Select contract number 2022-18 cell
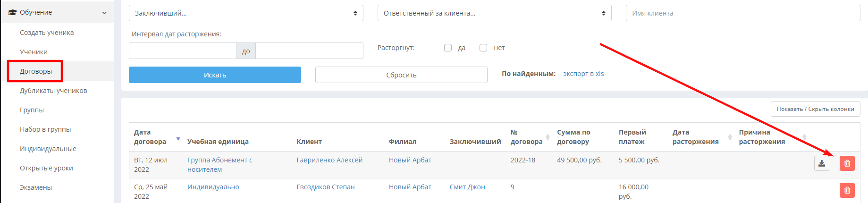868x203 pixels. coord(523,160)
